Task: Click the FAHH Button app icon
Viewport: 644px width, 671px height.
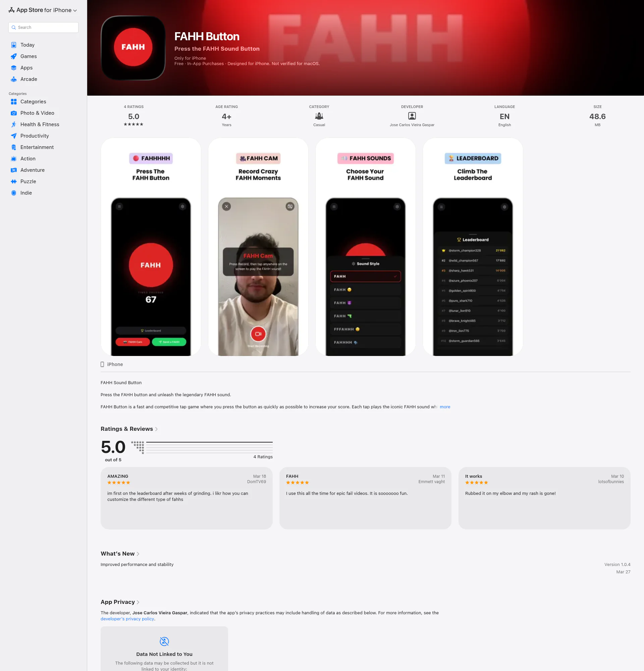Action: tap(133, 48)
